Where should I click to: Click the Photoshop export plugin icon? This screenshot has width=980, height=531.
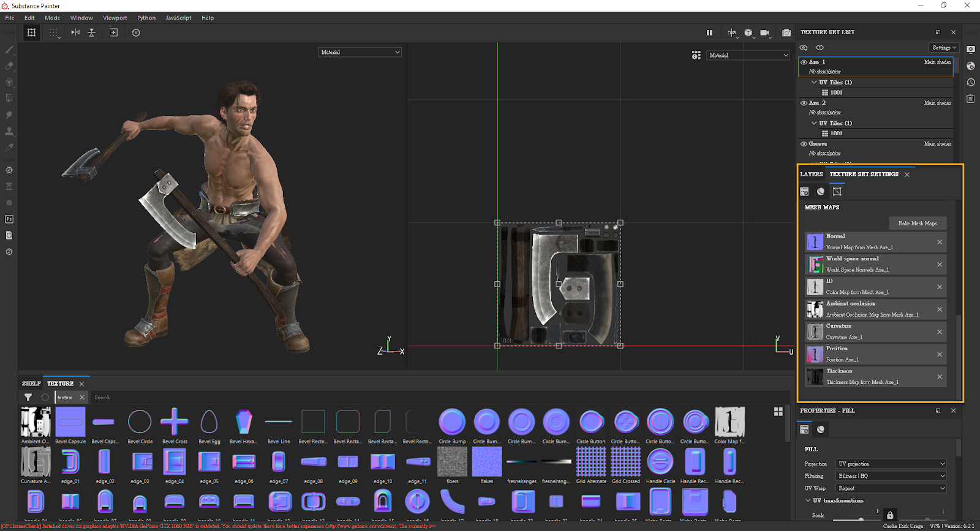point(9,219)
